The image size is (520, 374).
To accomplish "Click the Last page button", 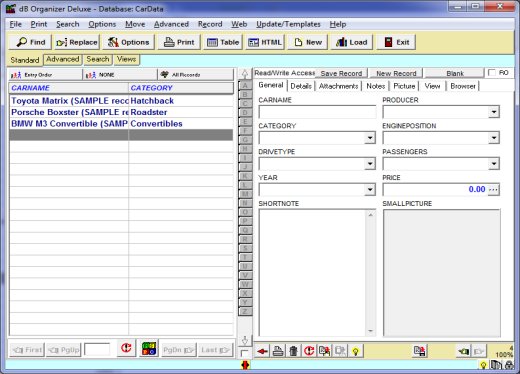I will coord(215,350).
